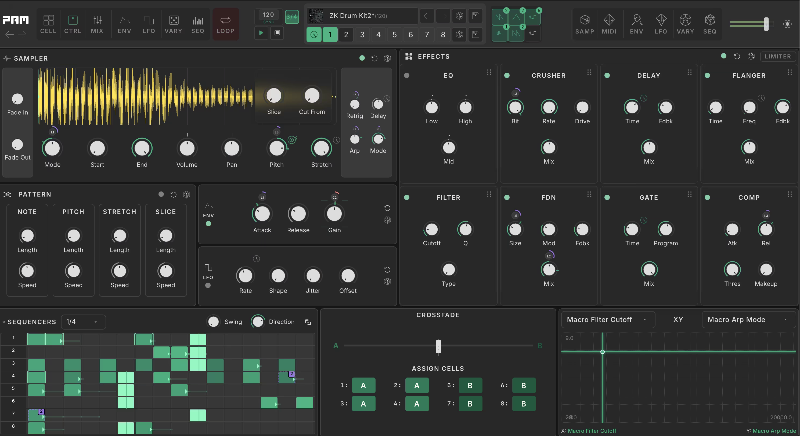Select the MIX mixer icon
The width and height of the screenshot is (800, 436).
coord(97,20)
